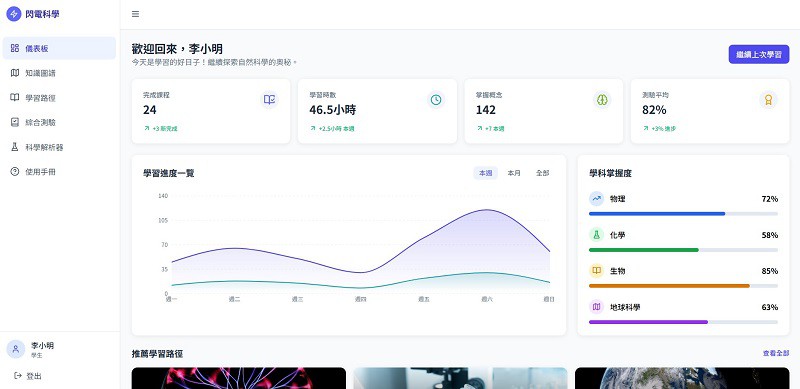Image resolution: width=800 pixels, height=389 pixels.
Task: Click the 查看全部 link
Action: [776, 353]
